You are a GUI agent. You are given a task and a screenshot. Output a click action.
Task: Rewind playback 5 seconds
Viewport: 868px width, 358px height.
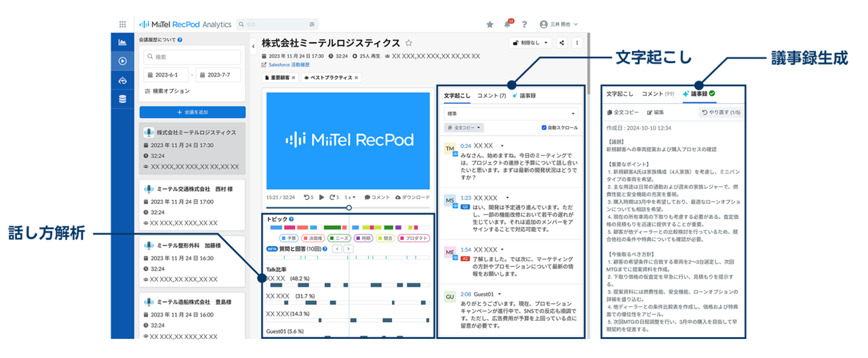tap(309, 197)
